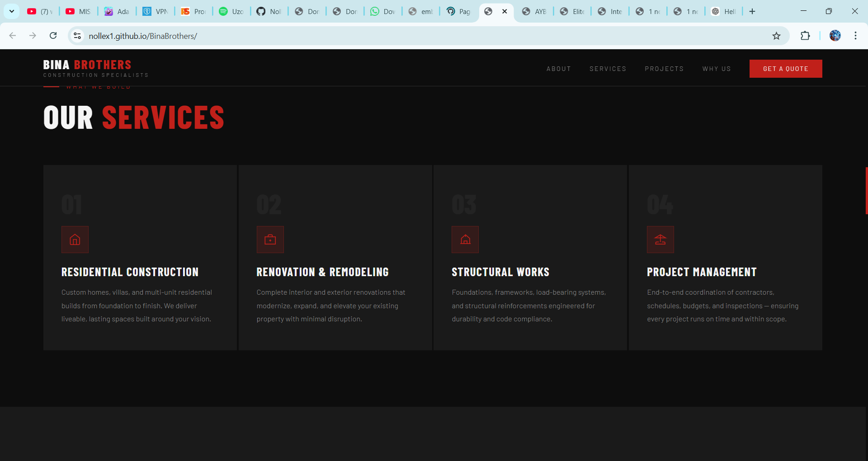Switch to the Spotify browser tab
Screen dimensions: 868x461
tap(231, 11)
